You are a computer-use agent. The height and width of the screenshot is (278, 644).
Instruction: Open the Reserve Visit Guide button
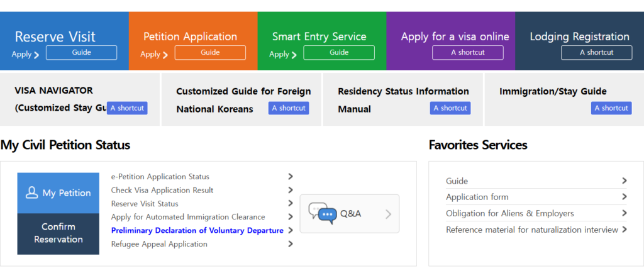[81, 53]
